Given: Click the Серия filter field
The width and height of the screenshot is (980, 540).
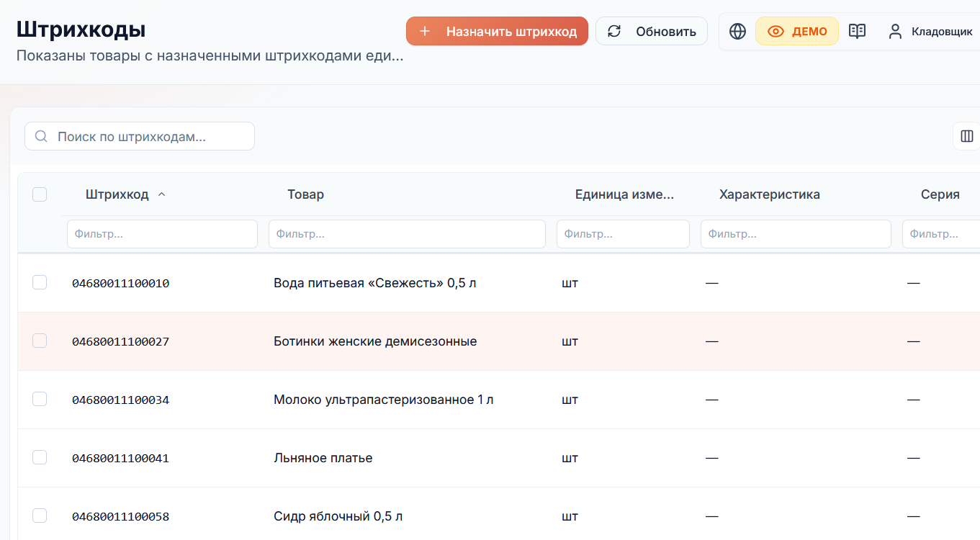Looking at the screenshot, I should tap(941, 234).
